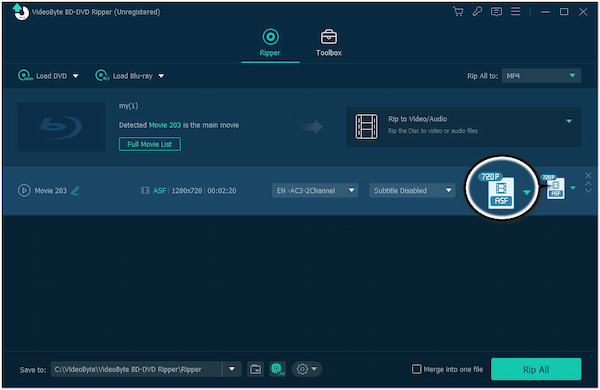Click the 1280x720 resolution text
The image size is (600, 390).
pos(187,191)
